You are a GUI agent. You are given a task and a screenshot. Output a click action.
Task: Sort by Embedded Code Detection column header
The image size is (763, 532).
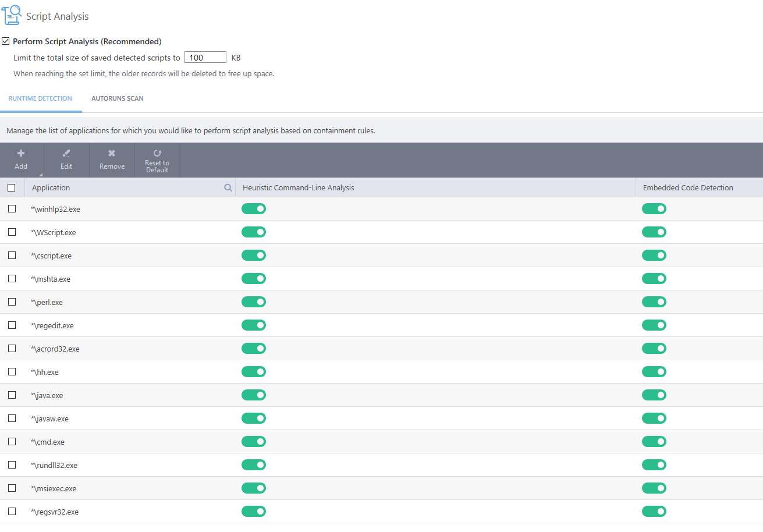[x=688, y=188]
